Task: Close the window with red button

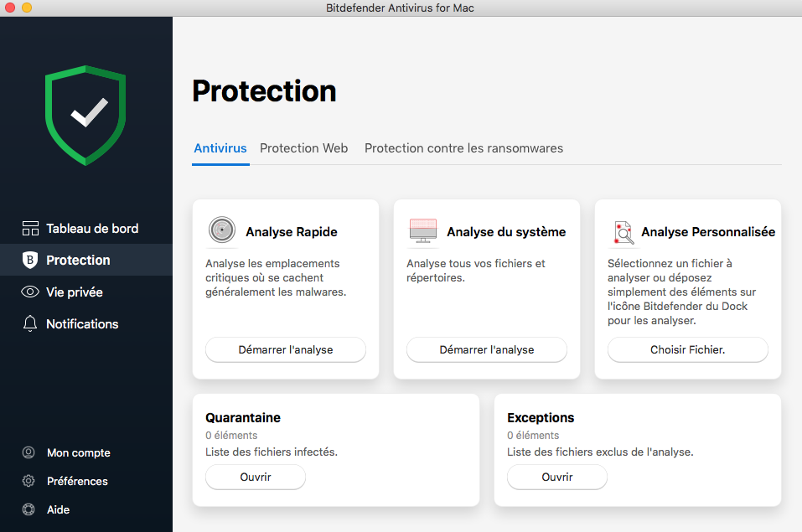Action: 10,8
